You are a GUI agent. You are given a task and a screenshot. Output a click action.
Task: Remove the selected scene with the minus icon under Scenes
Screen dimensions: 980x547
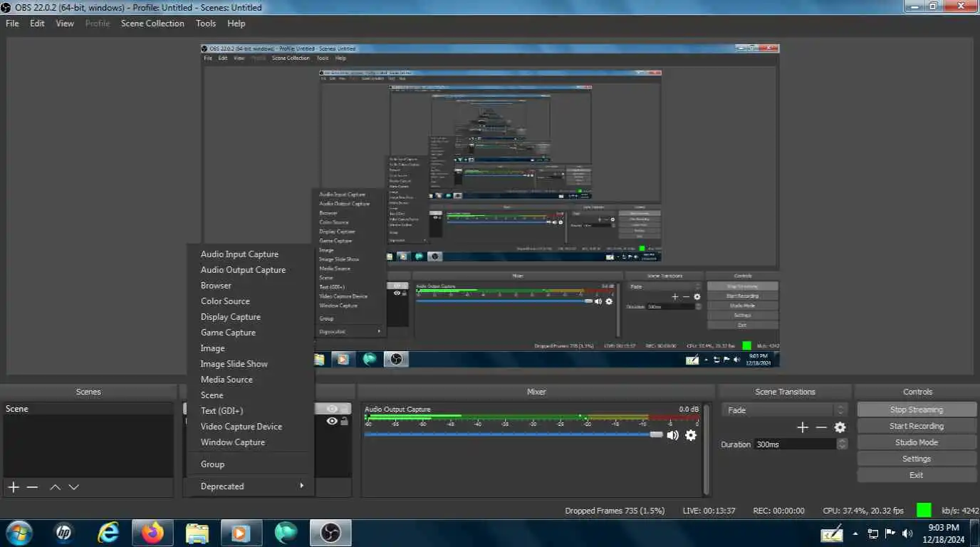pos(32,487)
